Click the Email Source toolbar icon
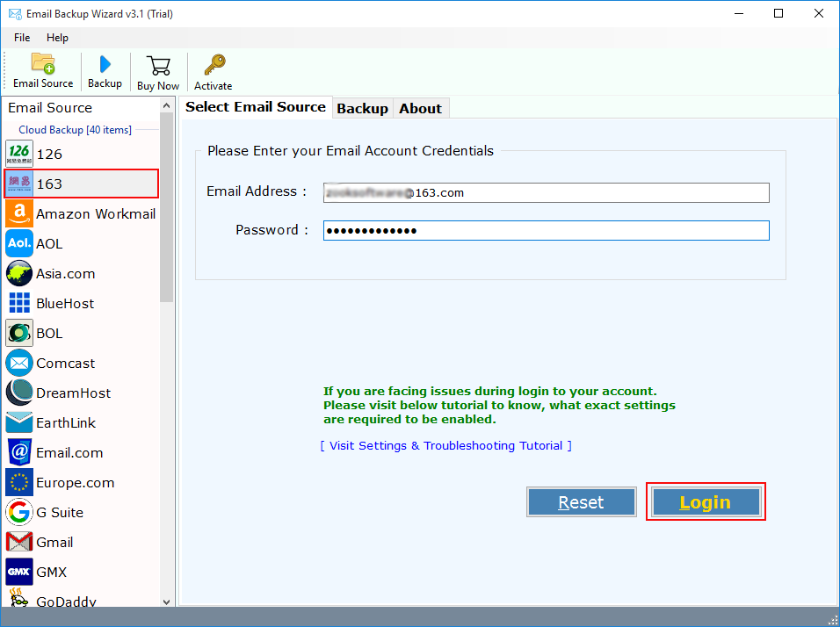This screenshot has width=840, height=627. 43,63
